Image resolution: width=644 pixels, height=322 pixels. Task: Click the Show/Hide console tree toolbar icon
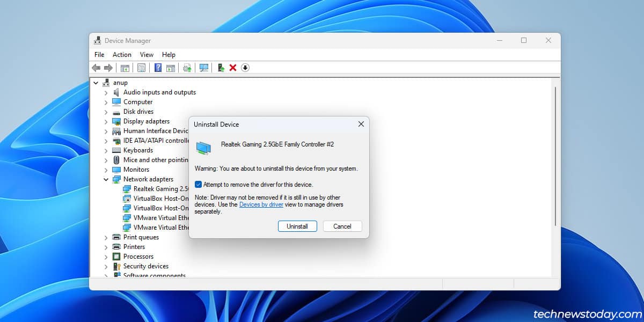point(125,68)
